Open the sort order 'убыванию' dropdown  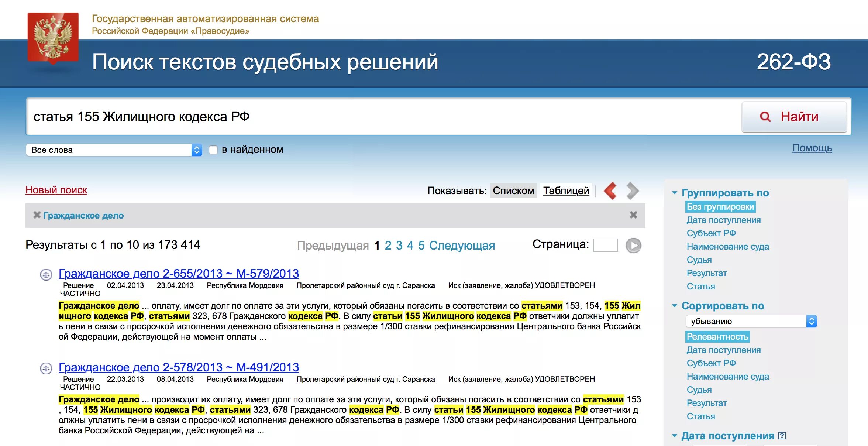point(751,321)
